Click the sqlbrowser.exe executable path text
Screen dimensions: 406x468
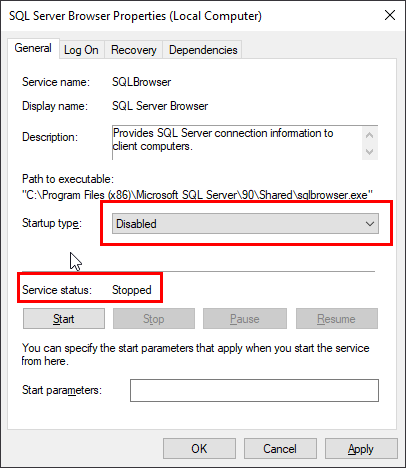tap(197, 195)
